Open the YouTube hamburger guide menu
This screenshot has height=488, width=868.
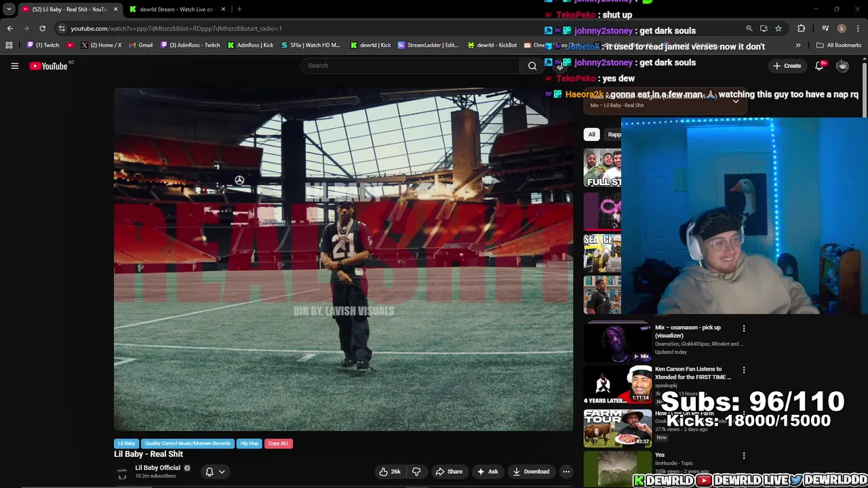tap(14, 66)
